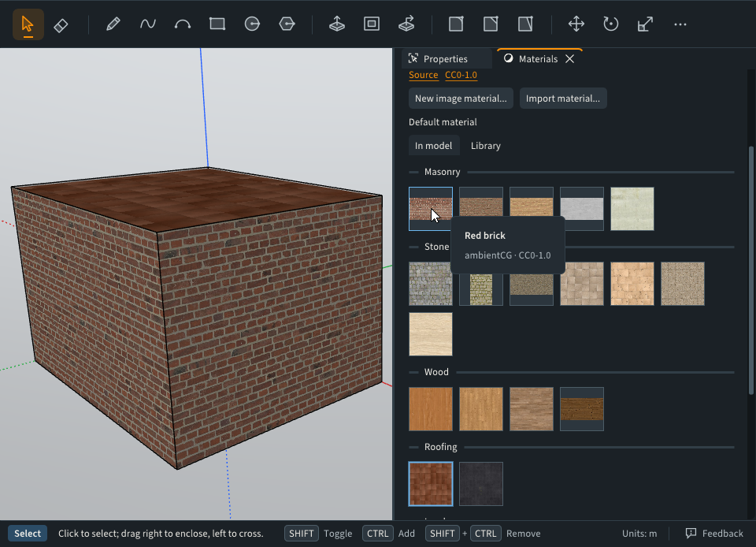The image size is (756, 547).
Task: Select the dark slate Roofing swatch
Action: [x=481, y=484]
